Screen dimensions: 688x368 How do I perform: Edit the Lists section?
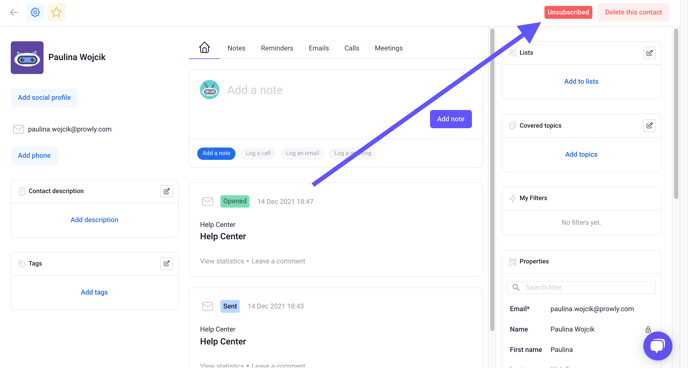click(x=649, y=53)
